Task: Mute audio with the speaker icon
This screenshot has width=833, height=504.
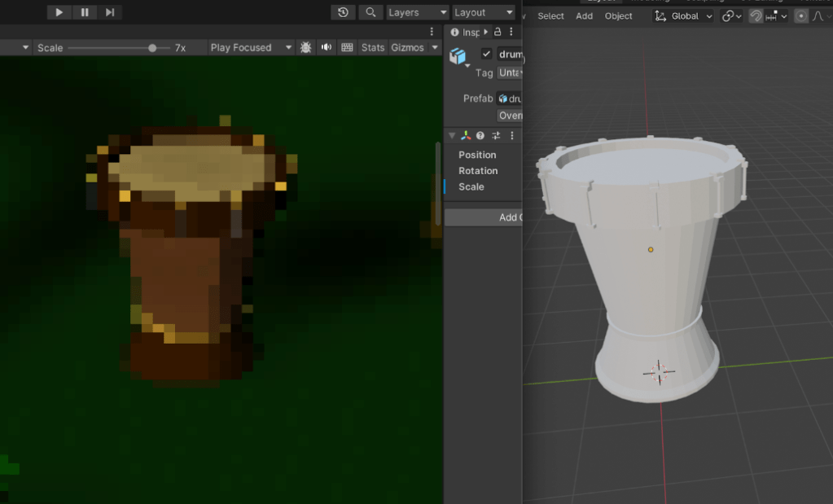Action: click(327, 47)
